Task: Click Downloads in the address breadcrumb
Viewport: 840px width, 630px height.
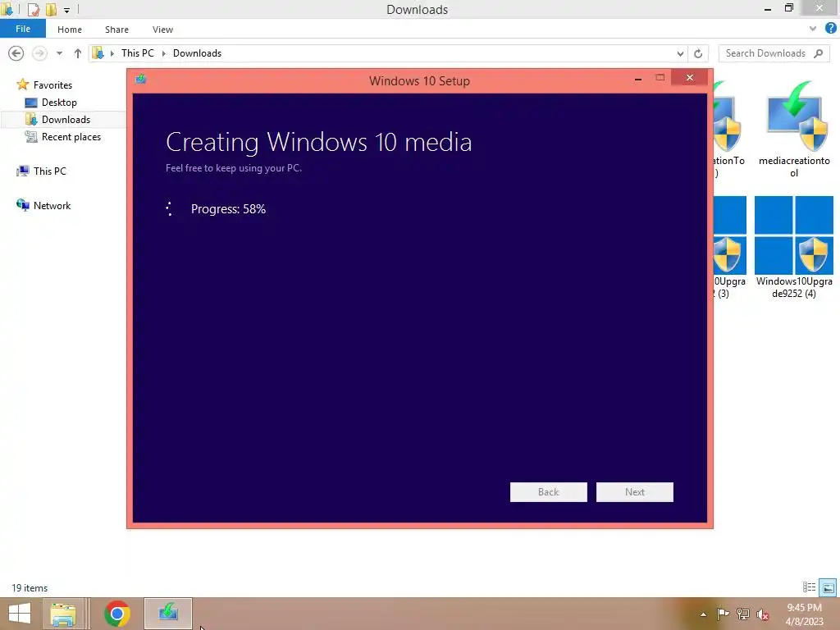Action: pyautogui.click(x=197, y=53)
